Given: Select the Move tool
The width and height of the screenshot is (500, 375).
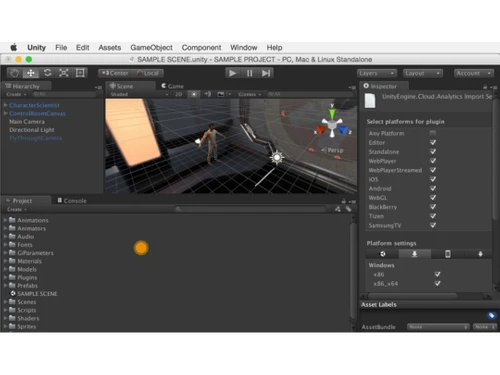Looking at the screenshot, I should coord(31,73).
